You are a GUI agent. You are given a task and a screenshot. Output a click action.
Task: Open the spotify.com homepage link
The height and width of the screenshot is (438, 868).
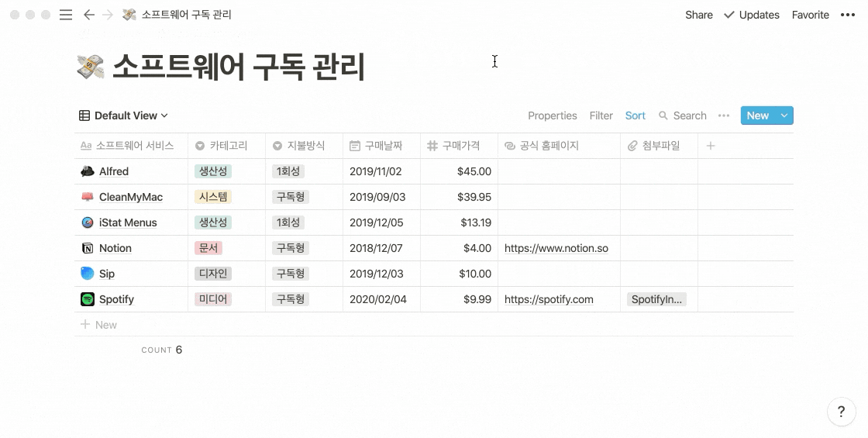549,299
